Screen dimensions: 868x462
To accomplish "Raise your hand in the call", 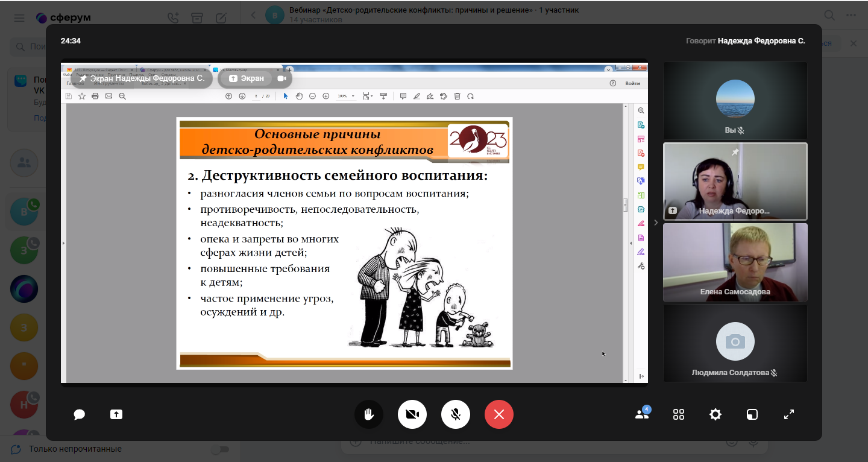I will click(369, 414).
